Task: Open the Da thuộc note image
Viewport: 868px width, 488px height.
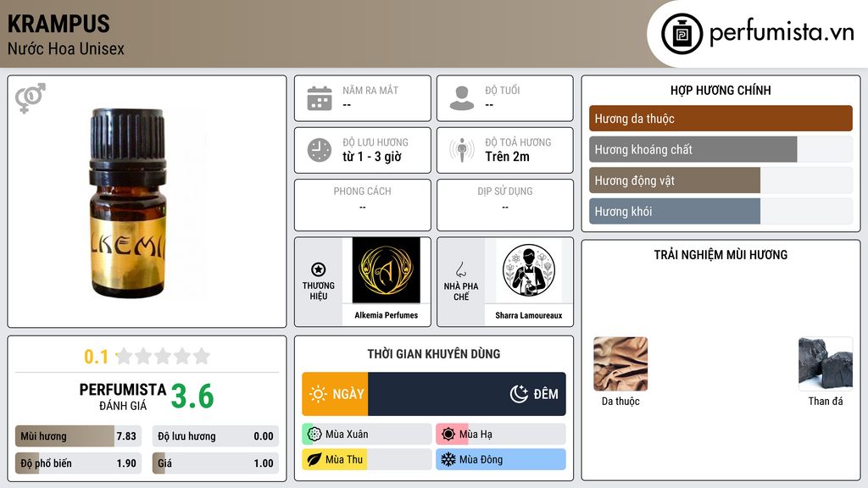Action: click(620, 364)
